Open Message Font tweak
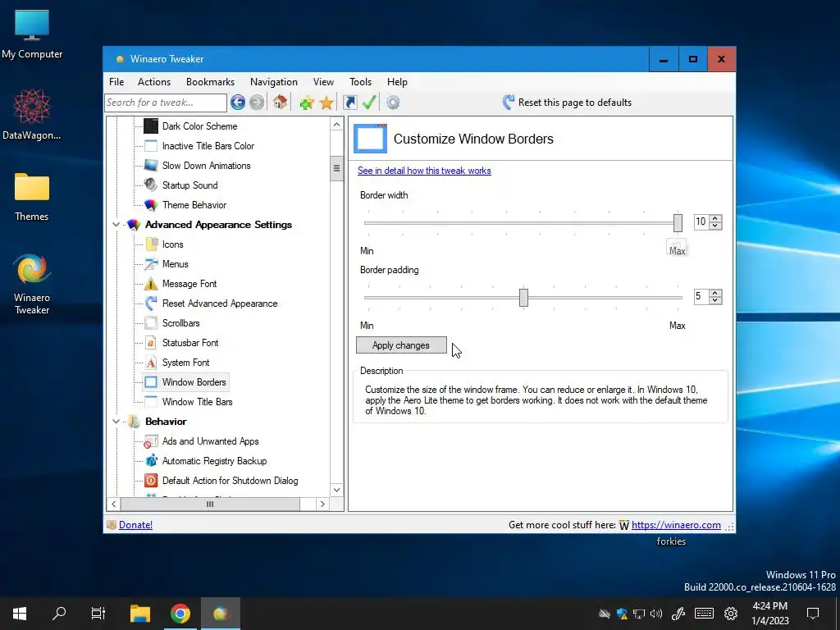Viewport: 840px width, 630px height. pos(189,284)
